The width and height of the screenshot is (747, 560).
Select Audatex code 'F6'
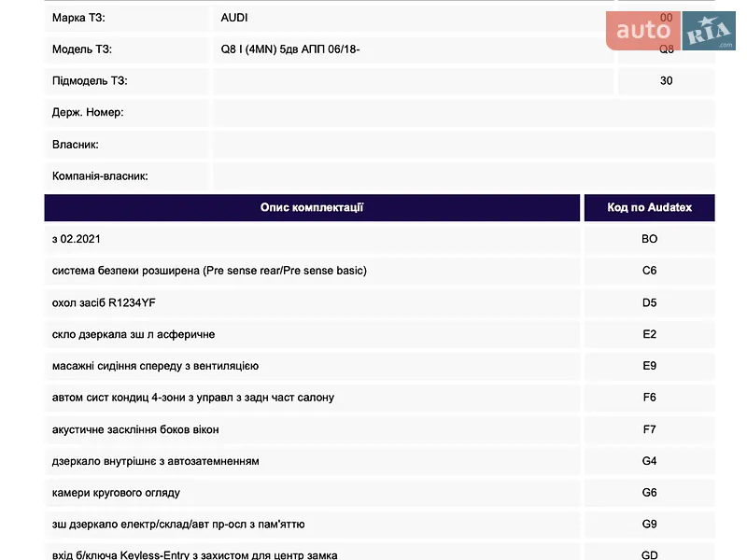click(649, 398)
